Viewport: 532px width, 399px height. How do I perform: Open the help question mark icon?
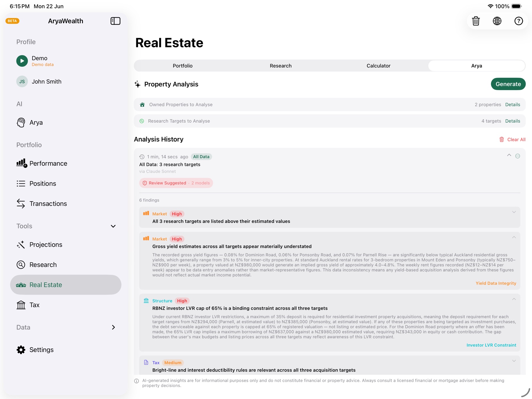[518, 21]
